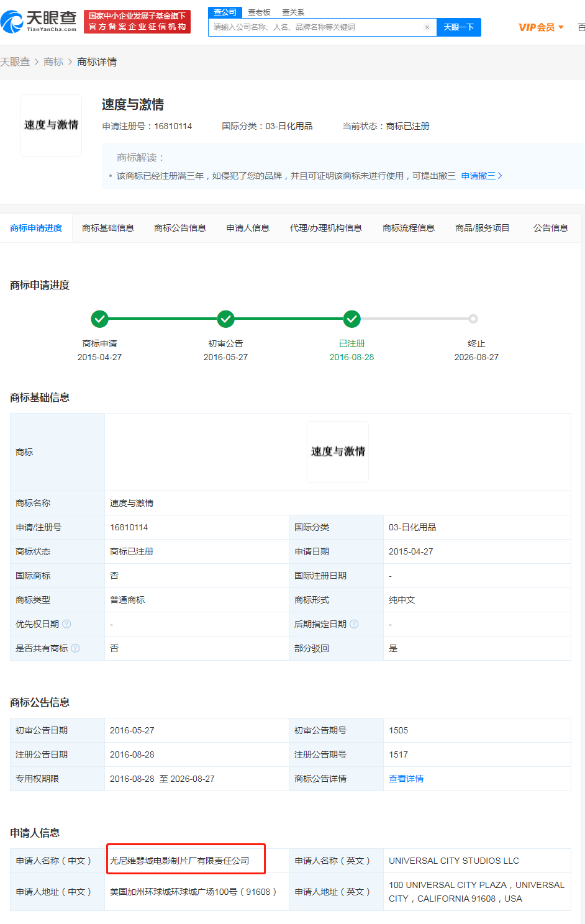The height and width of the screenshot is (924, 585).
Task: Click 查看详情 in 商标公告详情 row
Action: [406, 778]
